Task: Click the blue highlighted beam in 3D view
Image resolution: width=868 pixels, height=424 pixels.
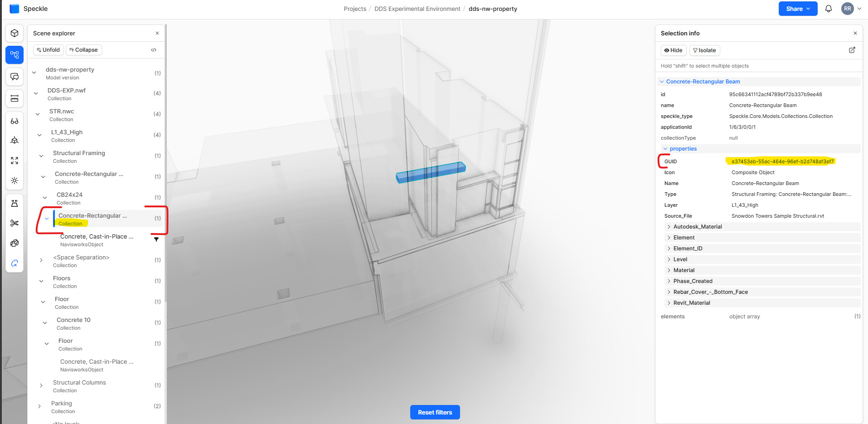Action: coord(431,172)
